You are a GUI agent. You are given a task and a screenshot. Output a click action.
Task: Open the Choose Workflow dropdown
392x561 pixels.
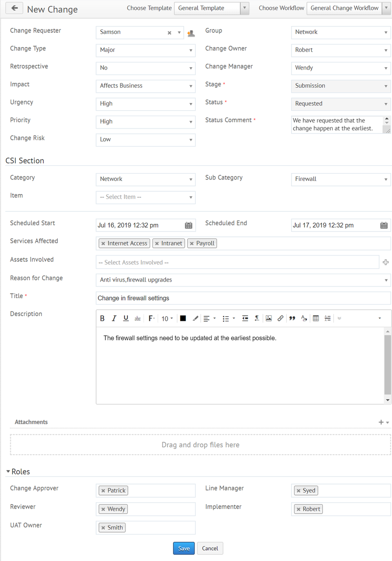click(349, 8)
